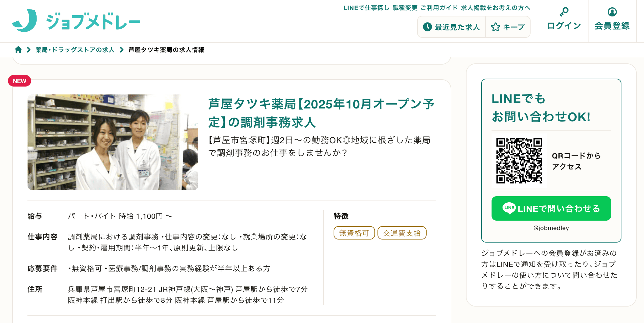Click the 最近見た求人 button
The width and height of the screenshot is (644, 323).
click(452, 27)
